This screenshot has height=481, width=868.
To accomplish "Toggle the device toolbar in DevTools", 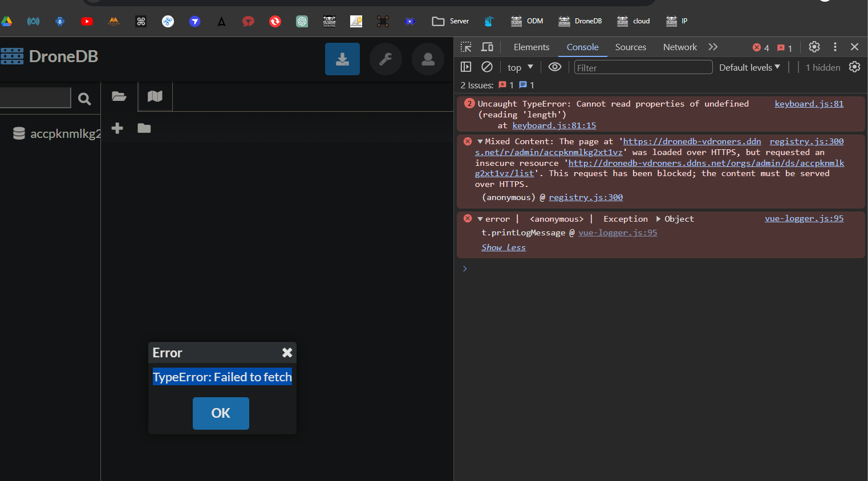I will click(x=487, y=47).
